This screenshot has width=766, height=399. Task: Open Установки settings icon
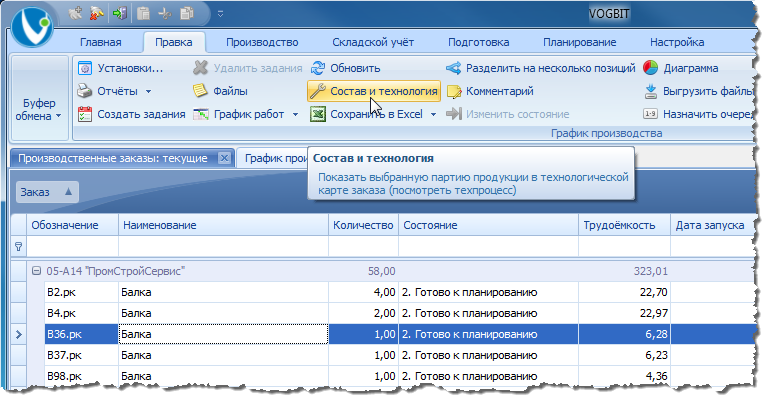pos(85,68)
